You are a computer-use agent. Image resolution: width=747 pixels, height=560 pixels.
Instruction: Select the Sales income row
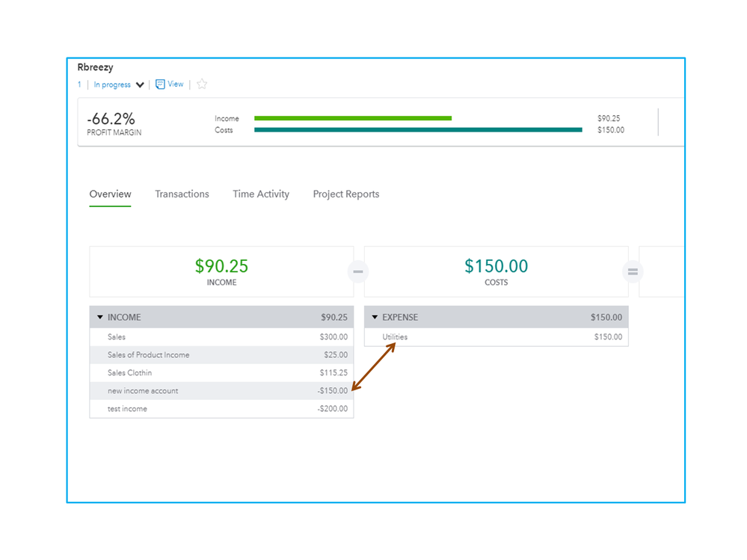(x=221, y=336)
